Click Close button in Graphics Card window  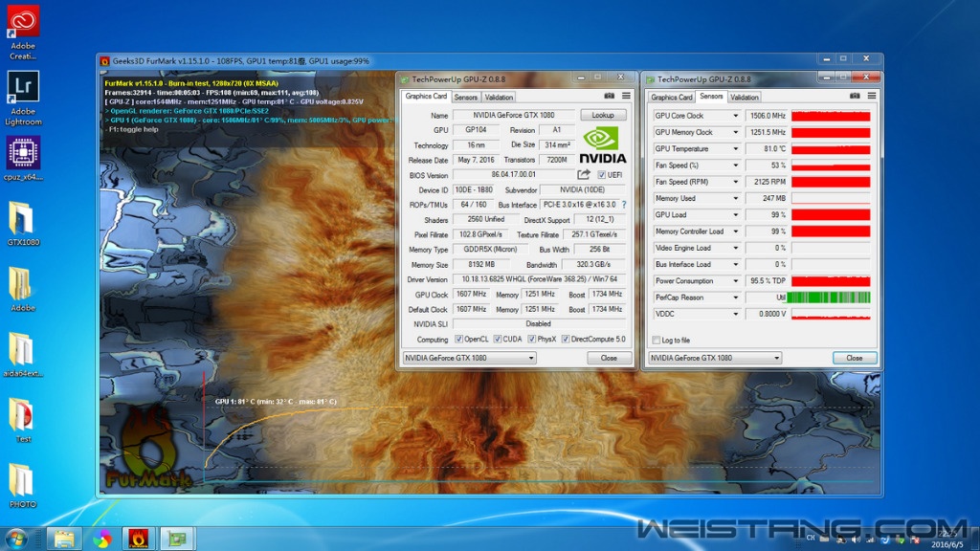click(x=609, y=358)
